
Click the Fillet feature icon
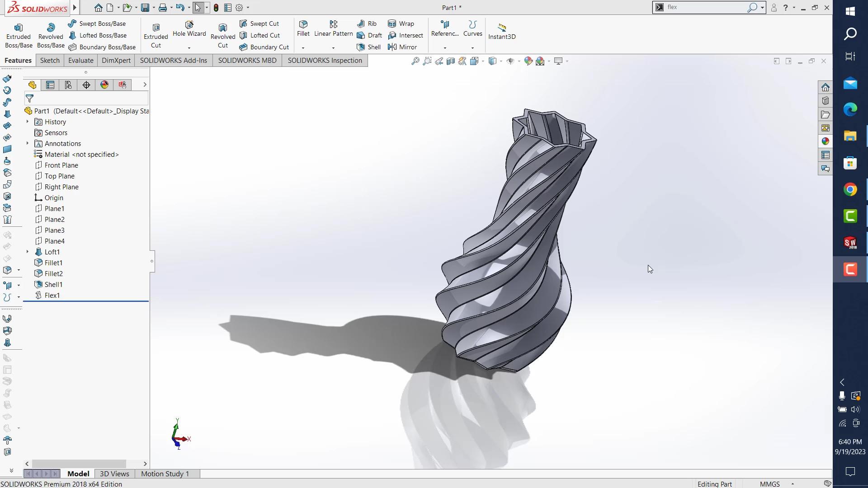pyautogui.click(x=303, y=25)
